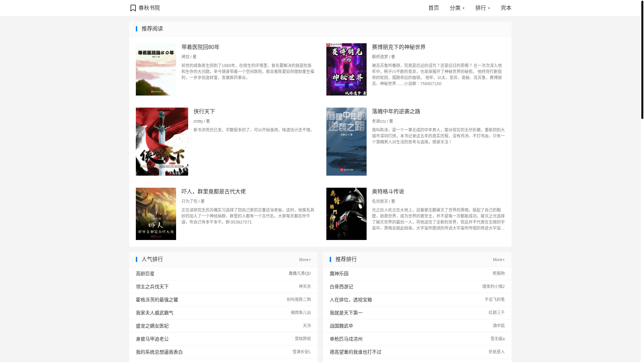This screenshot has width=644, height=362.
Task: Open the book title 侠行天下
Action: [204, 111]
